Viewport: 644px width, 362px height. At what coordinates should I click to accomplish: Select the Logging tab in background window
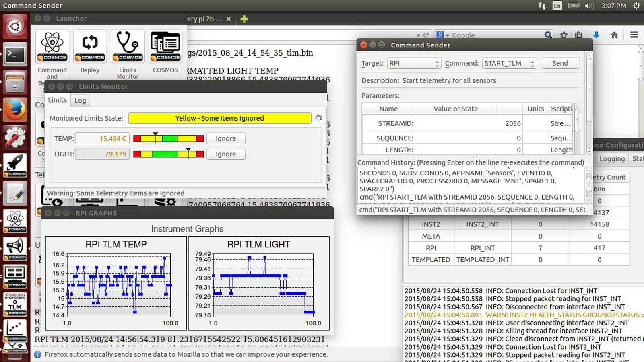[x=612, y=159]
